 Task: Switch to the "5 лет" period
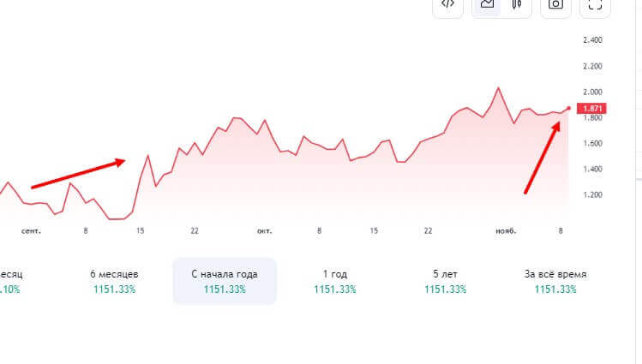tap(446, 274)
